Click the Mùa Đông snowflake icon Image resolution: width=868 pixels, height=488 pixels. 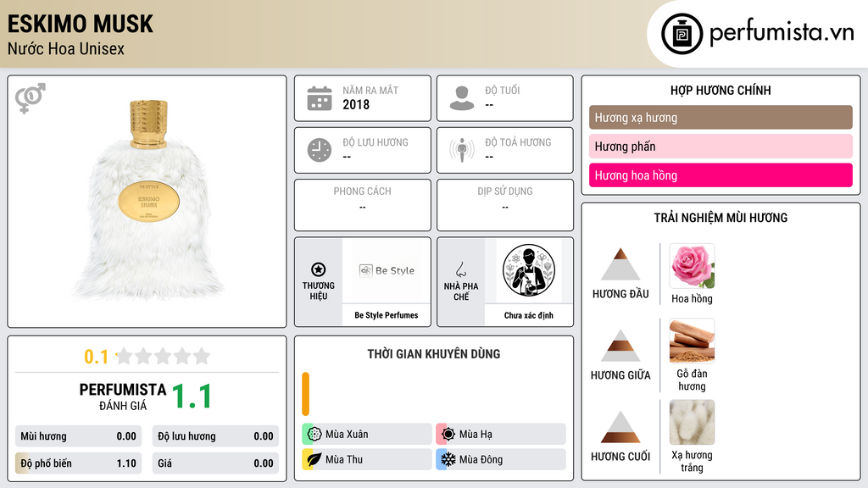(448, 459)
